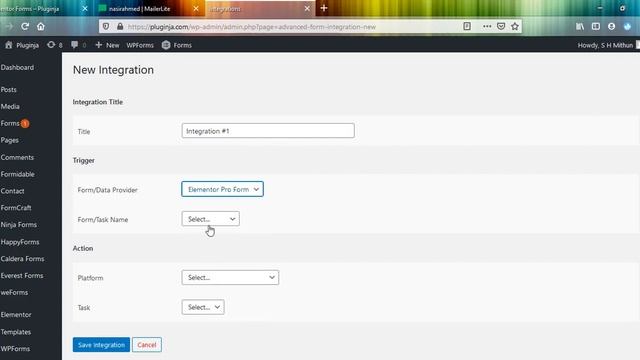Open Posts in the sidebar

(9, 89)
